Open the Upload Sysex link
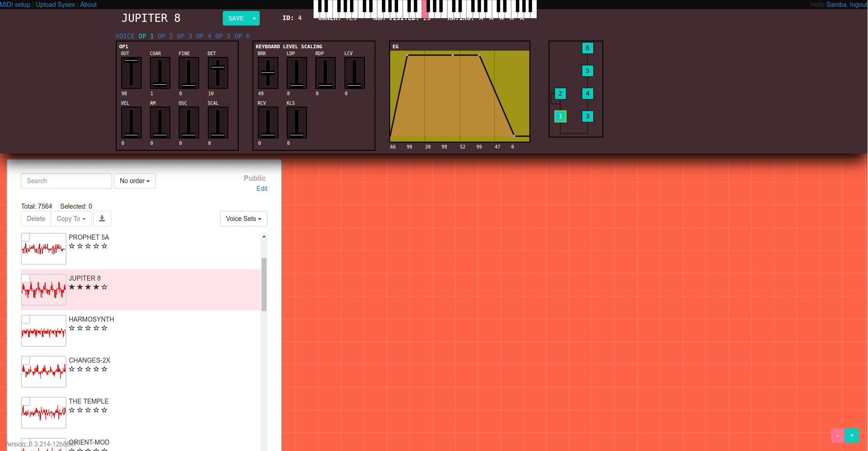This screenshot has height=451, width=868. [x=55, y=5]
